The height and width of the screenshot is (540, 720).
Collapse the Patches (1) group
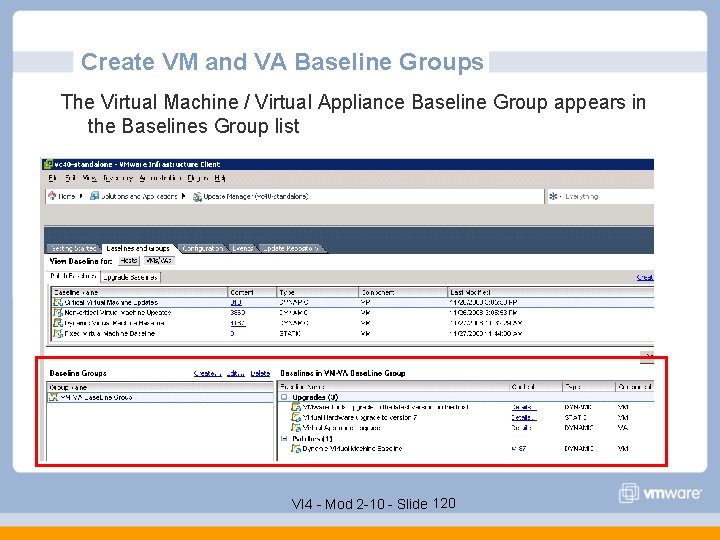tap(284, 439)
